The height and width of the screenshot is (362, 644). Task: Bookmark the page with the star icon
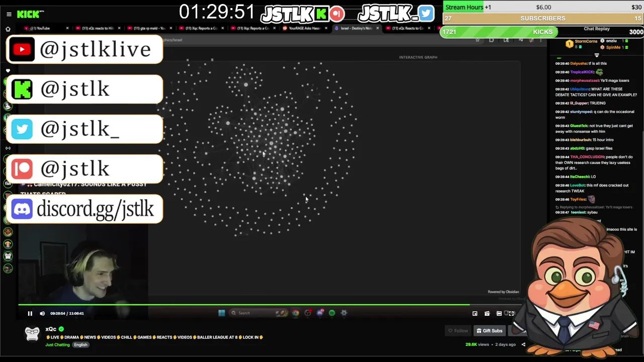pyautogui.click(x=477, y=40)
